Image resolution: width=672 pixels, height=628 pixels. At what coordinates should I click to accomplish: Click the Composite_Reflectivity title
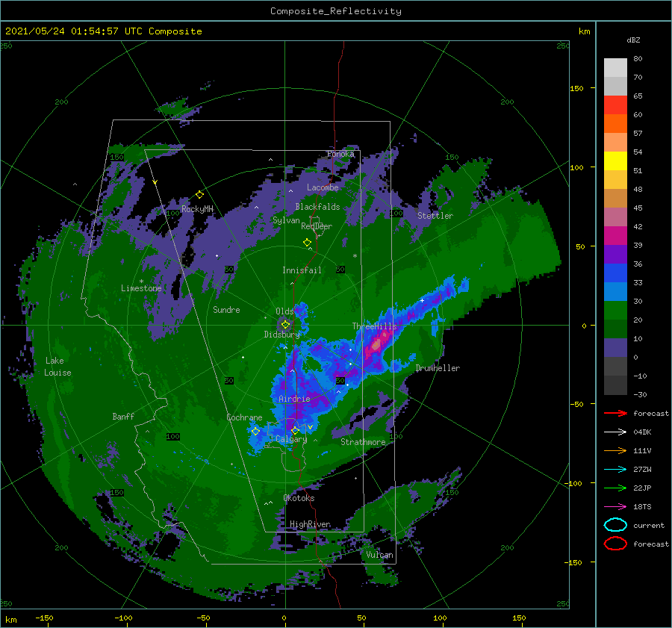[x=336, y=11]
